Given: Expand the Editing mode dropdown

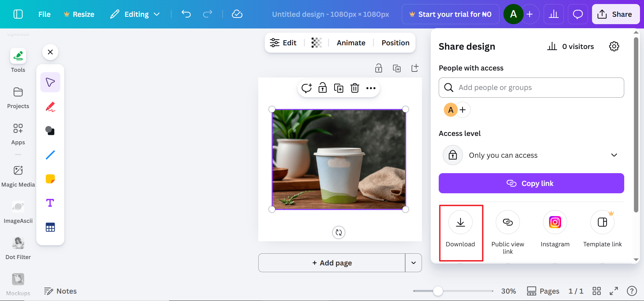Looking at the screenshot, I should [135, 14].
